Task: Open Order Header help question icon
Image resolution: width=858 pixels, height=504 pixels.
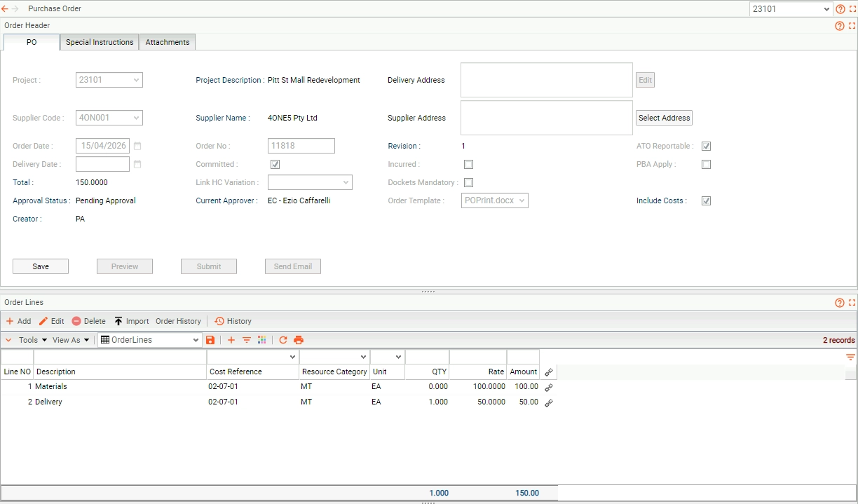Action: pyautogui.click(x=840, y=26)
